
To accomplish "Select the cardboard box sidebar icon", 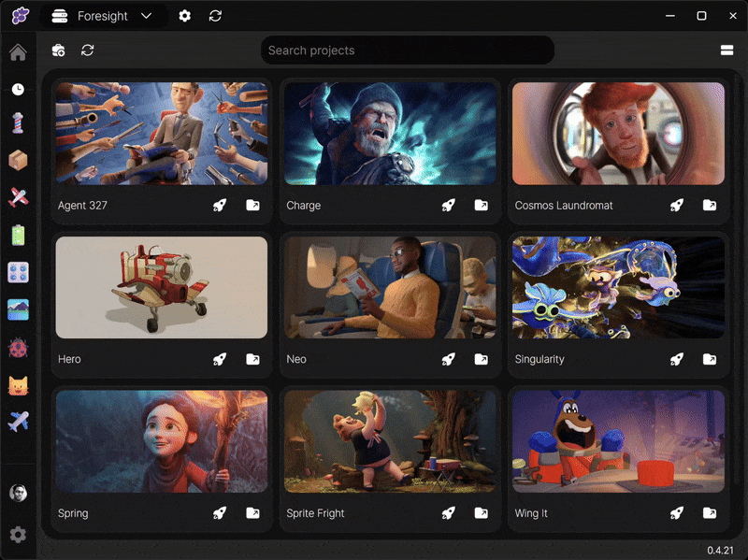I will [18, 160].
